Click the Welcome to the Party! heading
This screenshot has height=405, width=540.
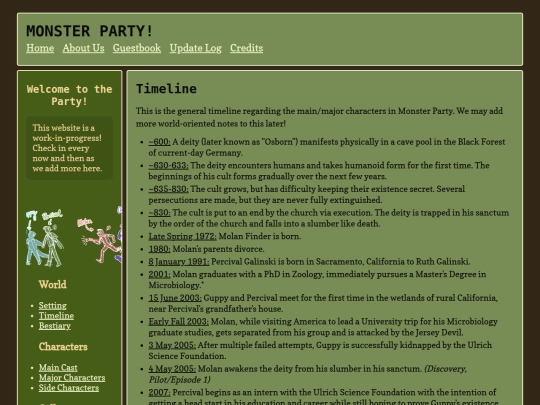tap(69, 95)
